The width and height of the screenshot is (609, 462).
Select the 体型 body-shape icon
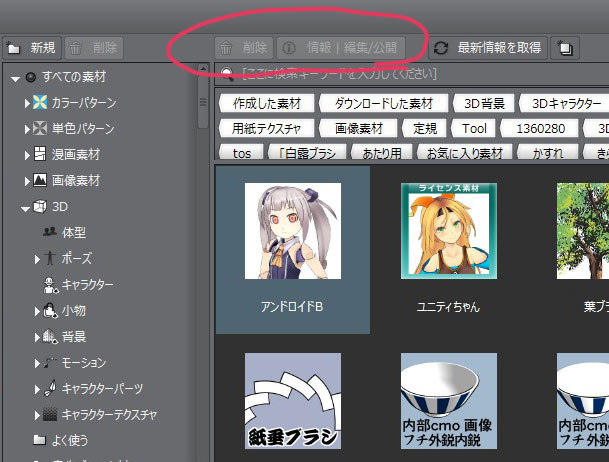pos(50,232)
